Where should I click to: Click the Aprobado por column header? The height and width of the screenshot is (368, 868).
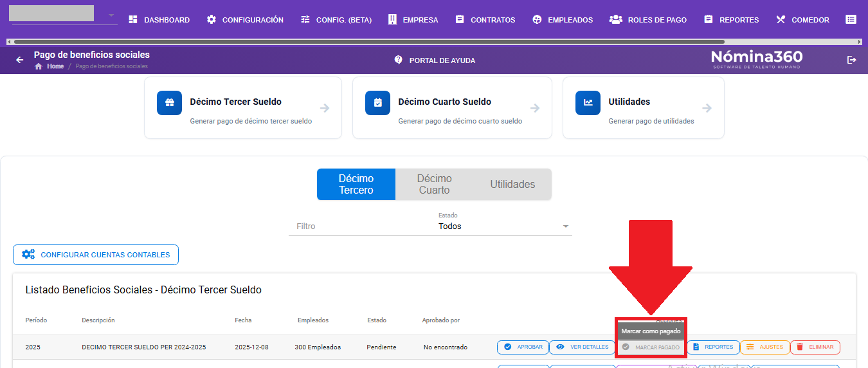point(441,320)
